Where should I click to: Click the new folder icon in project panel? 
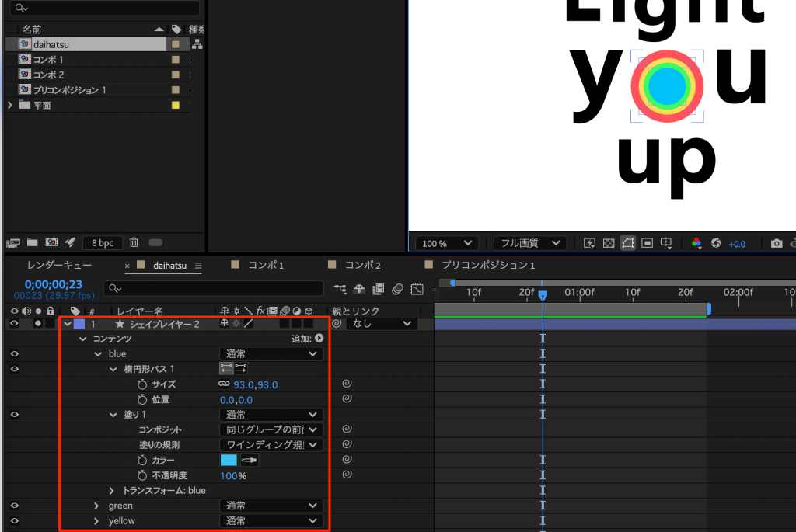click(33, 243)
